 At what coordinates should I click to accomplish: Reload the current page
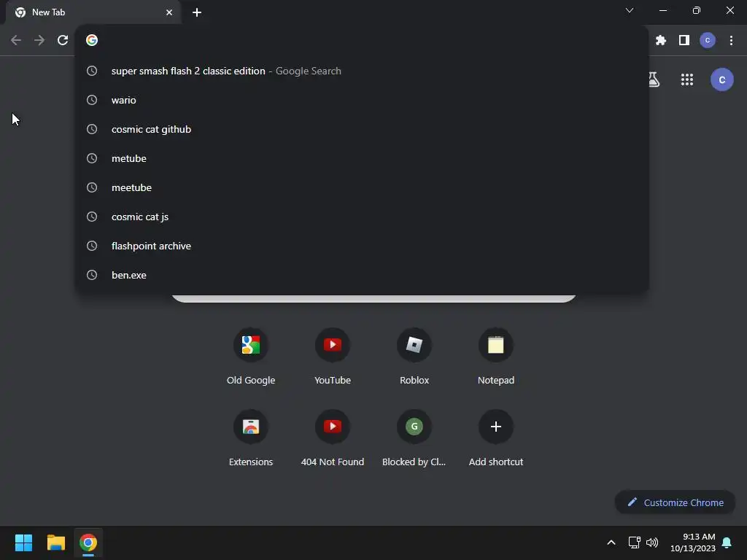click(63, 41)
